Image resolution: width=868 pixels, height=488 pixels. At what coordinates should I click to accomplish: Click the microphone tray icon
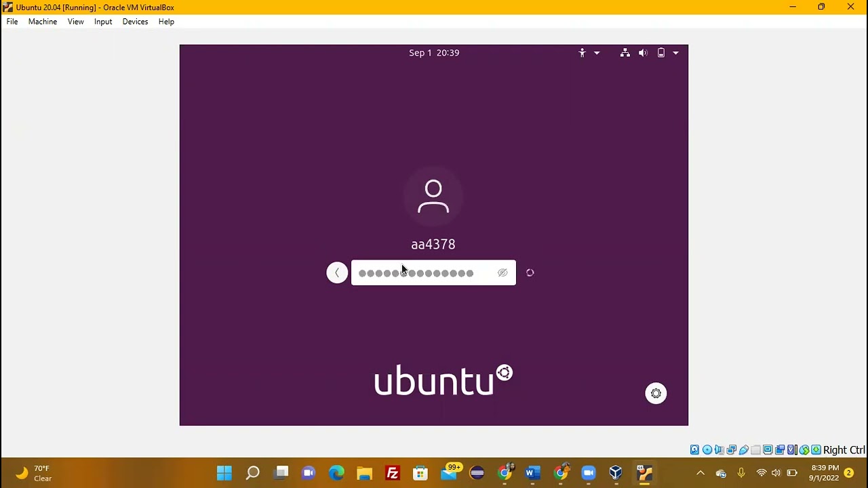(x=741, y=473)
